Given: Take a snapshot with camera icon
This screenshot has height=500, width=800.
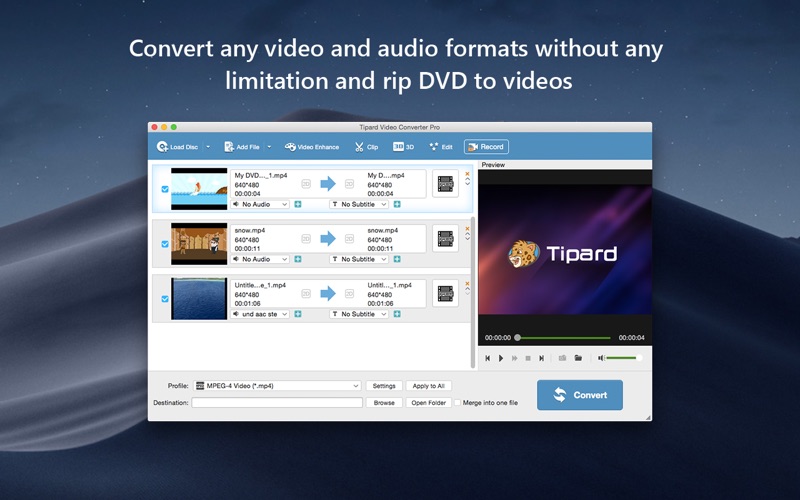Looking at the screenshot, I should (x=562, y=358).
